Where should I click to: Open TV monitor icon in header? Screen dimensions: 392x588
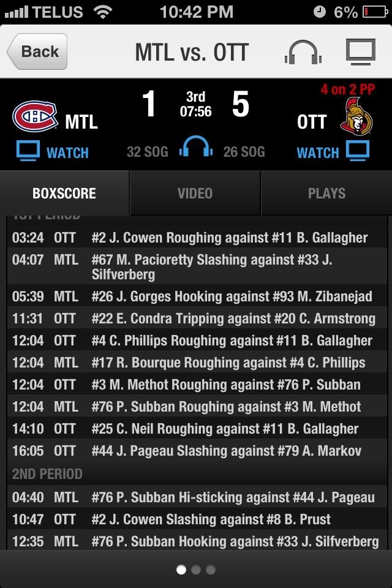(x=361, y=51)
